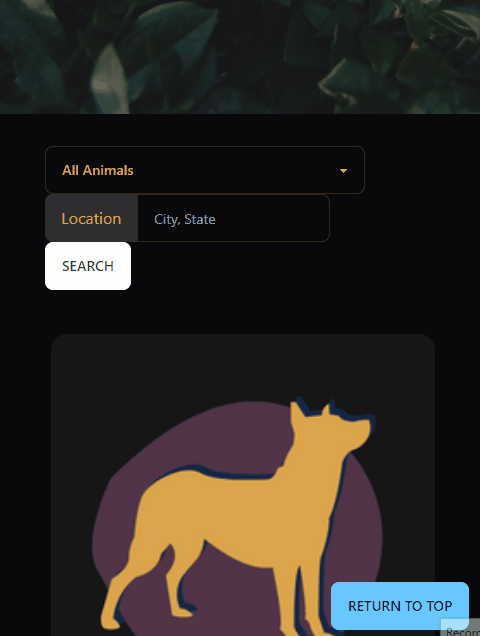Click the Location label box
Screen dimensions: 480x636
point(91,218)
